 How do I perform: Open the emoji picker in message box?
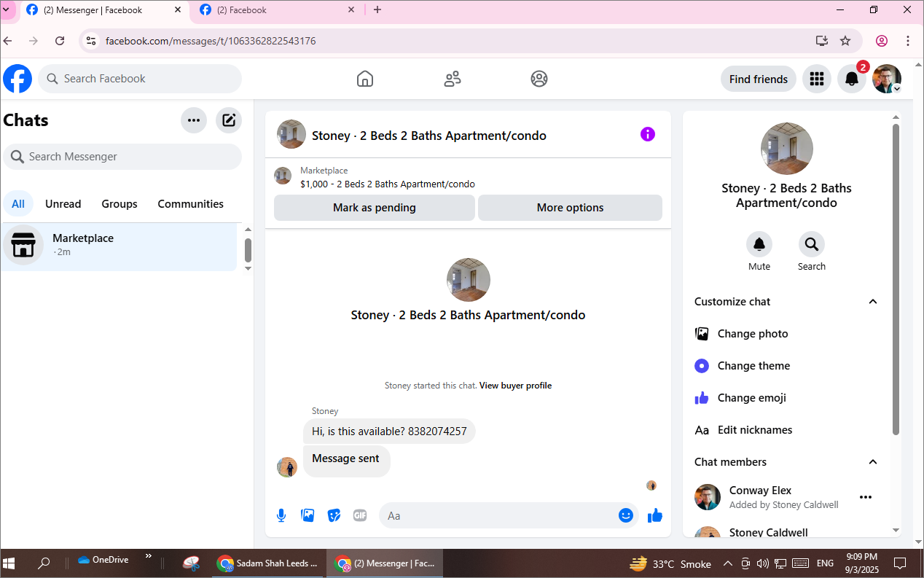coord(626,515)
